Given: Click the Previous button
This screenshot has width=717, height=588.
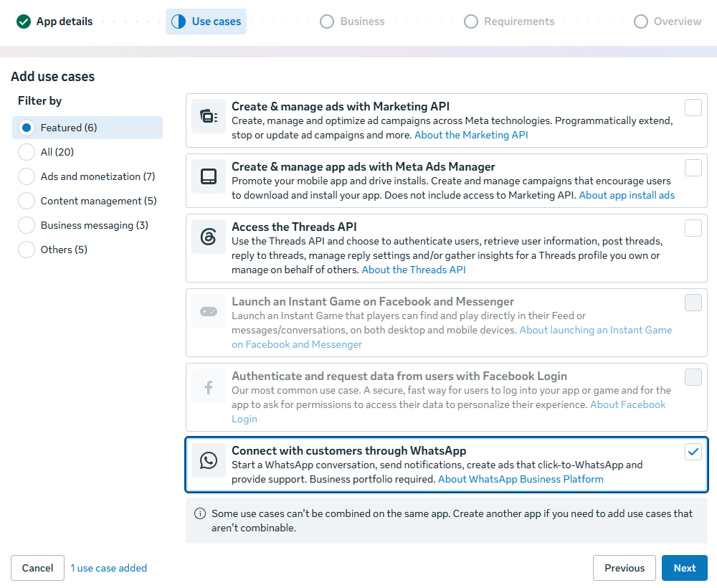Looking at the screenshot, I should pos(625,568).
